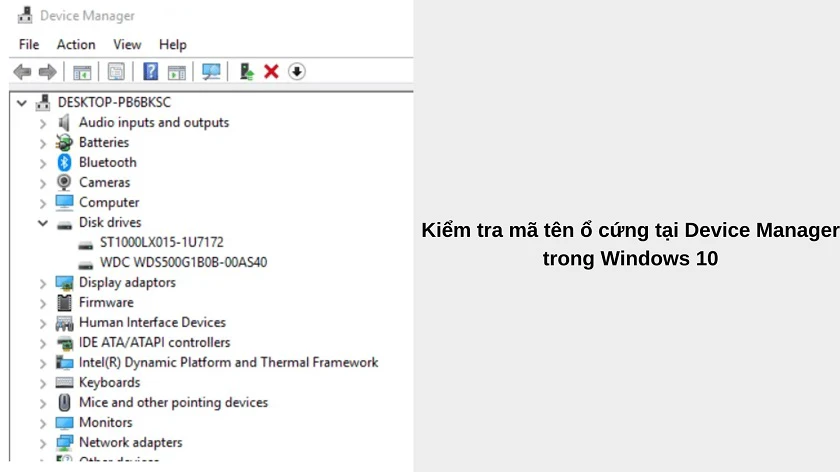Open the View menu
This screenshot has width=840, height=472.
(x=127, y=44)
